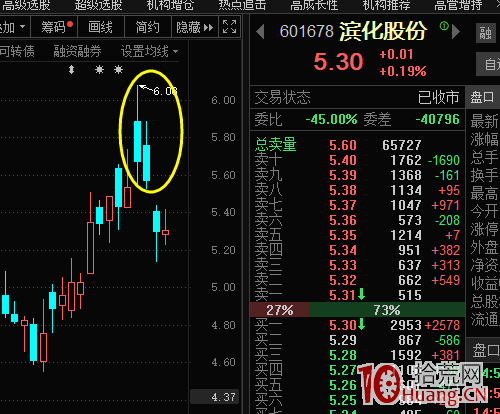500x414 pixels.
Task: Click the tallest cyan candlestick near 6.06
Action: coord(137,141)
